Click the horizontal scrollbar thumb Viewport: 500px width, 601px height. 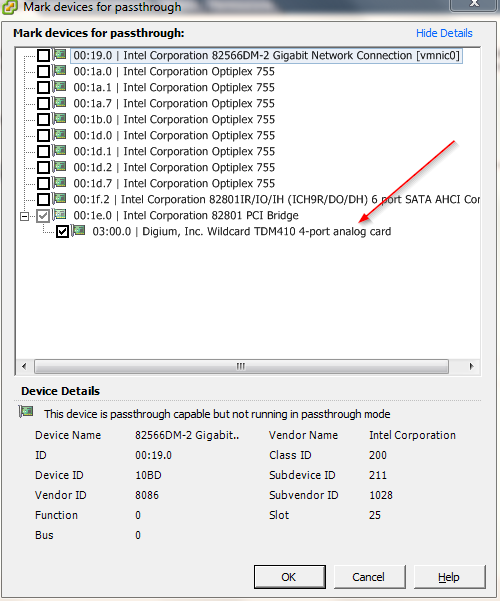coord(241,366)
